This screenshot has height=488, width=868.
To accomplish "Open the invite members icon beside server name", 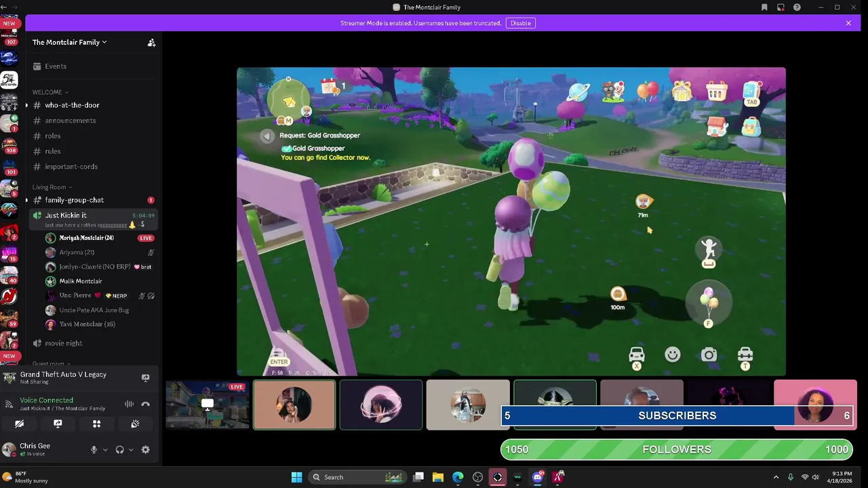I will (x=152, y=42).
